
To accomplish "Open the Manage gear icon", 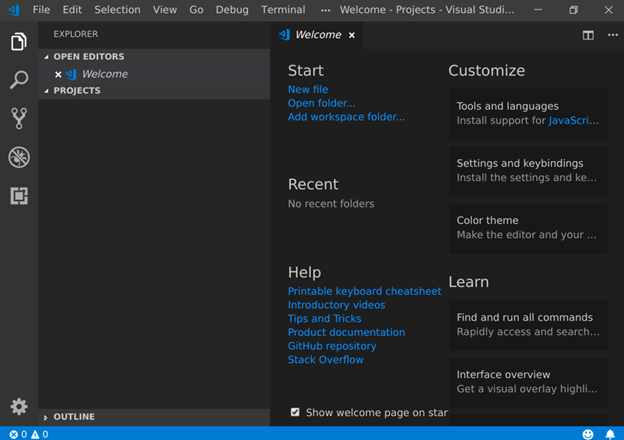I will click(19, 406).
